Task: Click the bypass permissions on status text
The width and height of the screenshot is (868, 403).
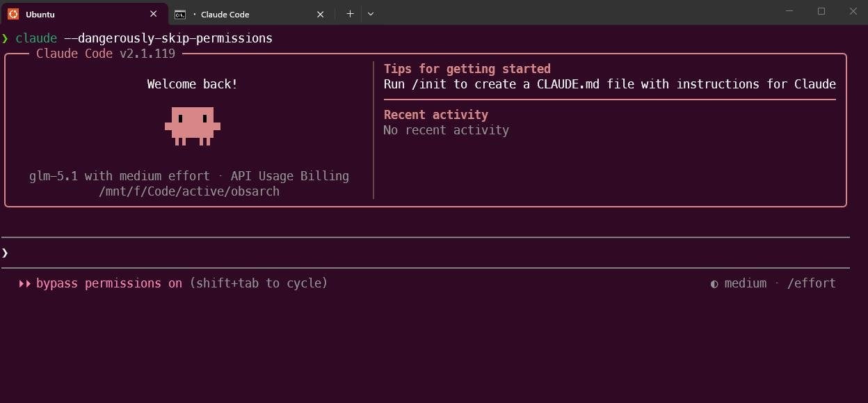Action: 109,283
